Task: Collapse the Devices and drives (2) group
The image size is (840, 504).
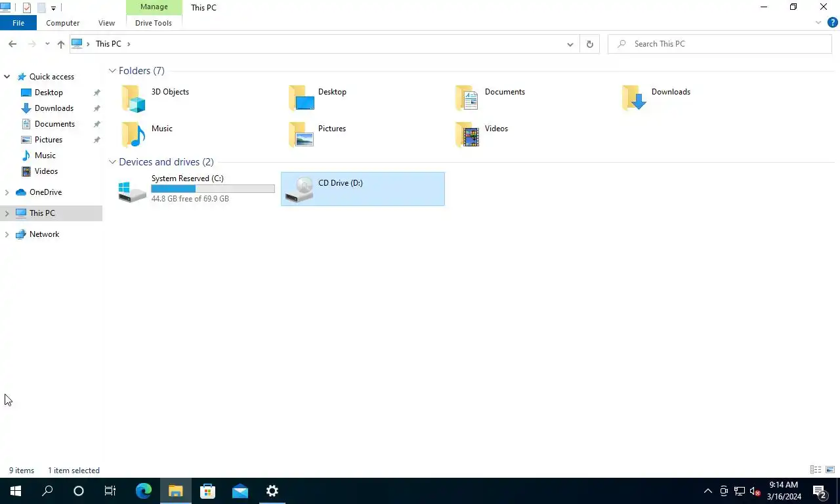Action: [x=112, y=162]
